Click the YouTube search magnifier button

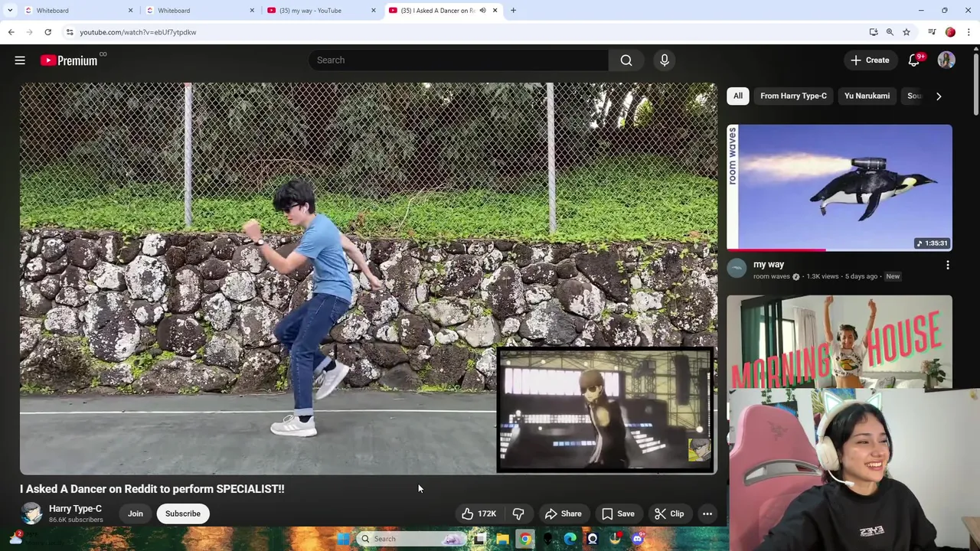626,60
